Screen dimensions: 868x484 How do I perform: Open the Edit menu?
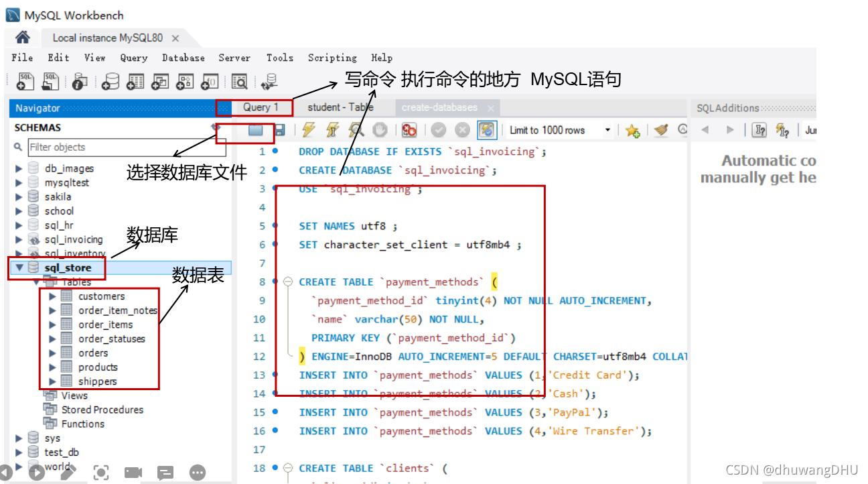58,58
